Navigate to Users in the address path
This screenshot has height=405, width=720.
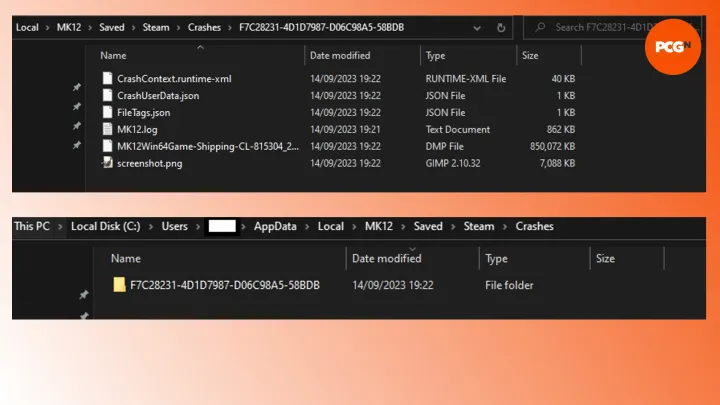coord(174,226)
